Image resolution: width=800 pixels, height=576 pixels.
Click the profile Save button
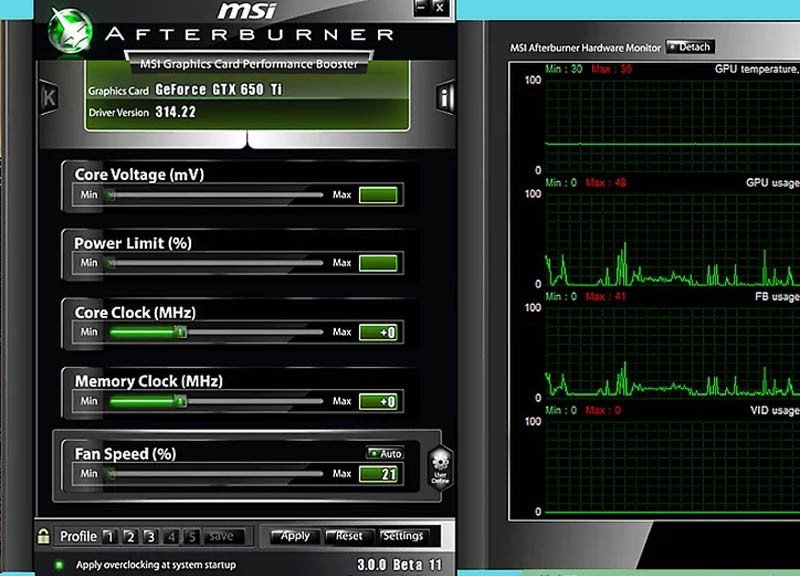pos(223,537)
